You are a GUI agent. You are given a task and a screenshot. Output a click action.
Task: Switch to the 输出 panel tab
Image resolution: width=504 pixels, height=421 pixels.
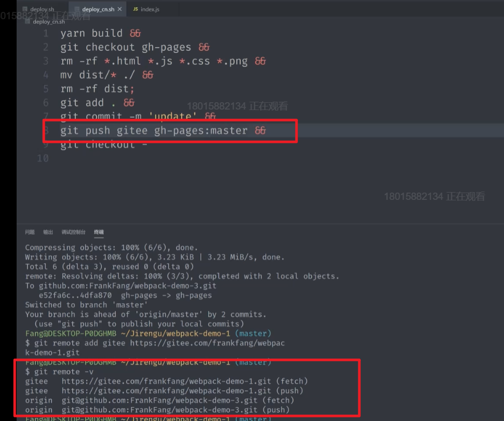48,232
